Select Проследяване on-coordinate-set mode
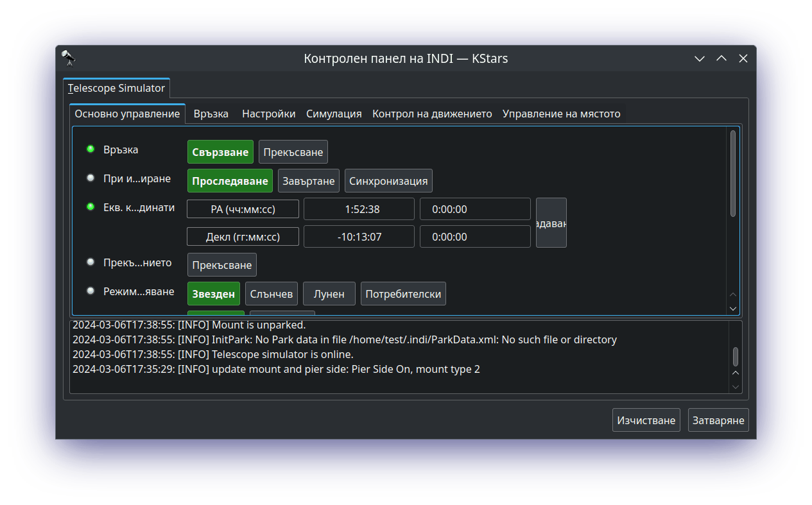 (230, 181)
